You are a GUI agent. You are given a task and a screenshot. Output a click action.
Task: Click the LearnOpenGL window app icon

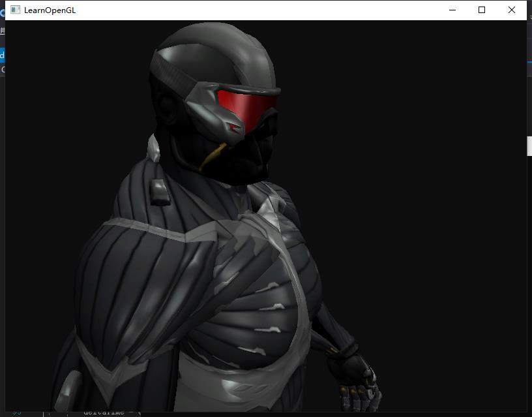coord(15,10)
